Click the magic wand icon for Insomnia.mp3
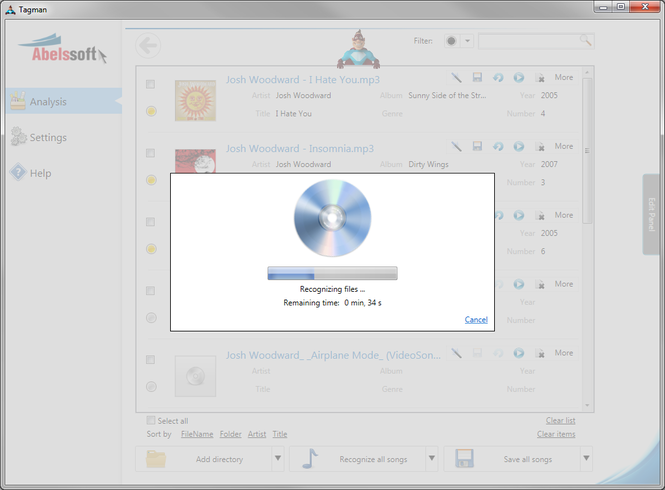The image size is (665, 490). point(456,146)
